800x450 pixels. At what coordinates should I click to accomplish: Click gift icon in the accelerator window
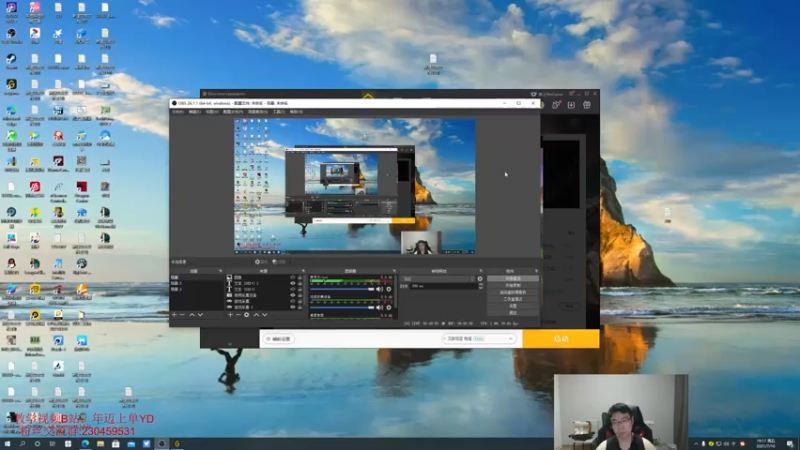point(587,105)
